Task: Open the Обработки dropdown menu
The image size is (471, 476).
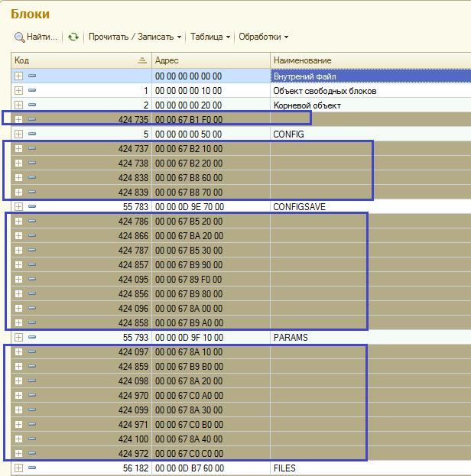Action: 263,37
